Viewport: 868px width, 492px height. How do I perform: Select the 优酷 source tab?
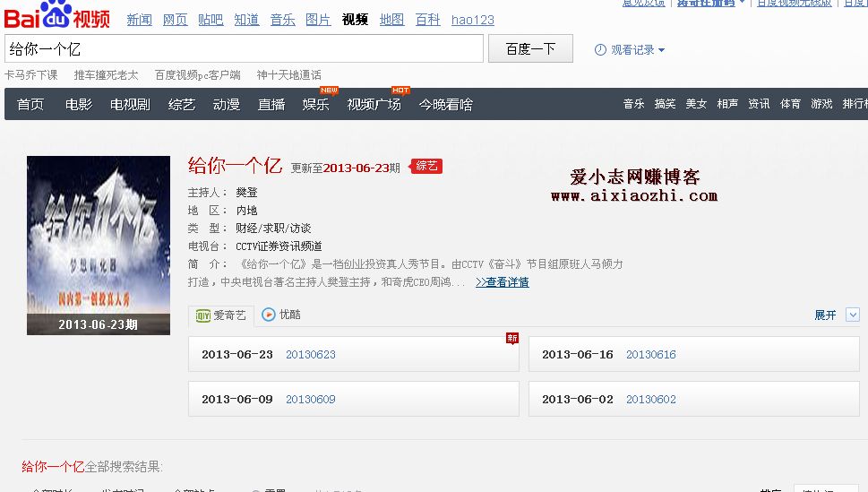click(x=281, y=315)
